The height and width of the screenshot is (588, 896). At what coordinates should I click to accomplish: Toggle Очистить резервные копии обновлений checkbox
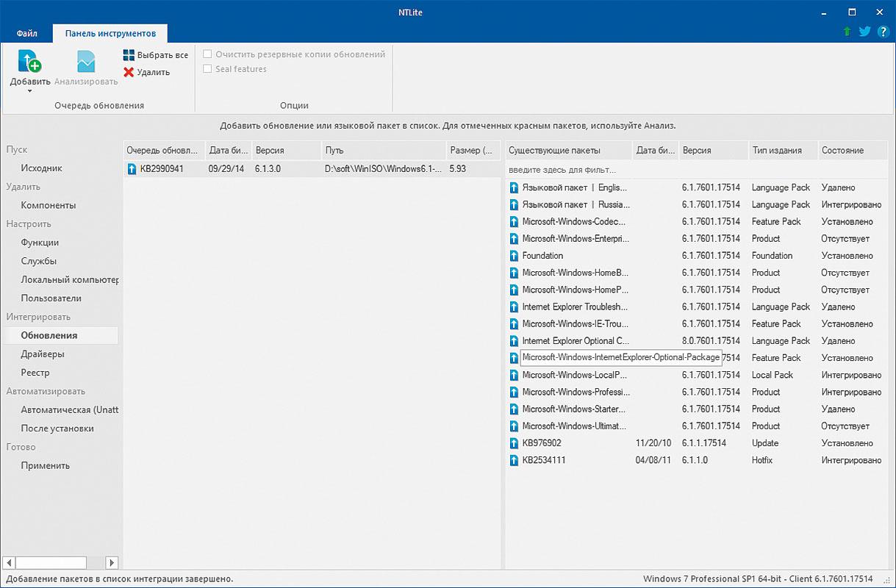pyautogui.click(x=208, y=54)
